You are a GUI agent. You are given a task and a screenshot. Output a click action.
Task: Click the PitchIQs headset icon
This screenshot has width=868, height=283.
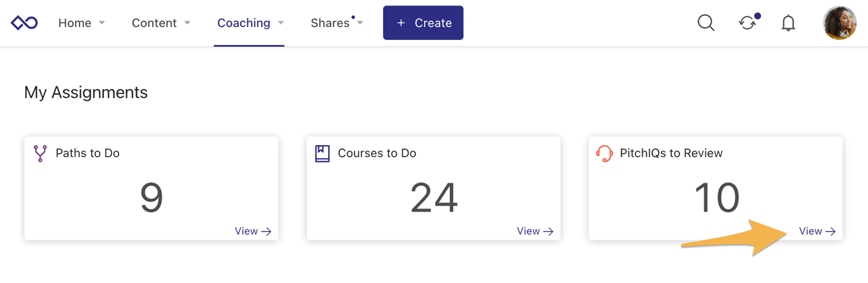click(605, 153)
